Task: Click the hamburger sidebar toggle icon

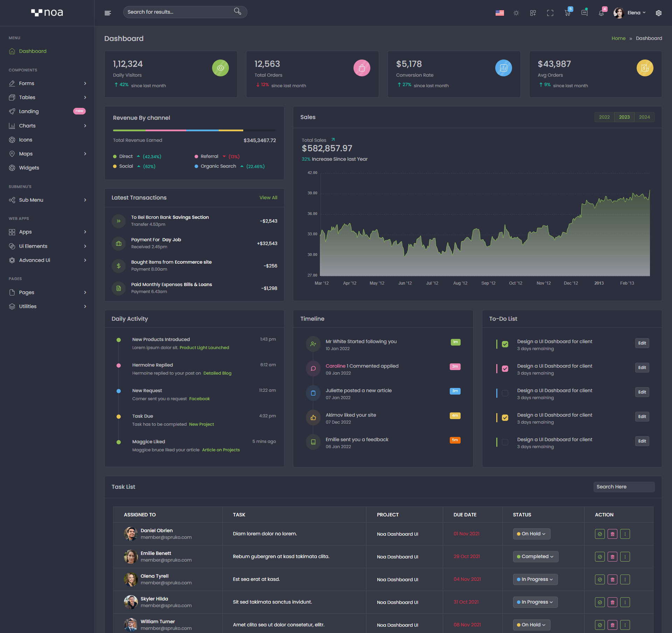Action: pos(108,13)
